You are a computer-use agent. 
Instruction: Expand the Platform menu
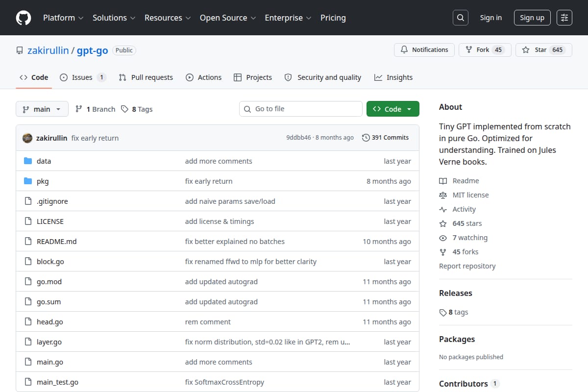pyautogui.click(x=63, y=18)
